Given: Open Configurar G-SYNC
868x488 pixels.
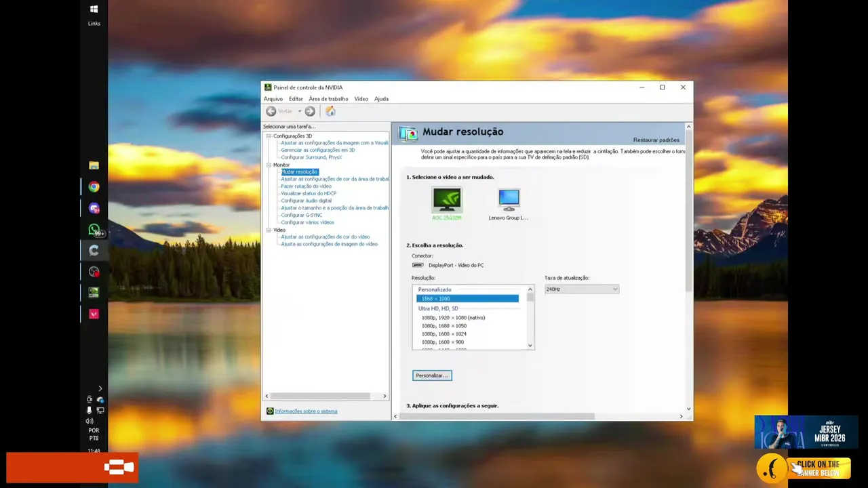Looking at the screenshot, I should coord(302,215).
